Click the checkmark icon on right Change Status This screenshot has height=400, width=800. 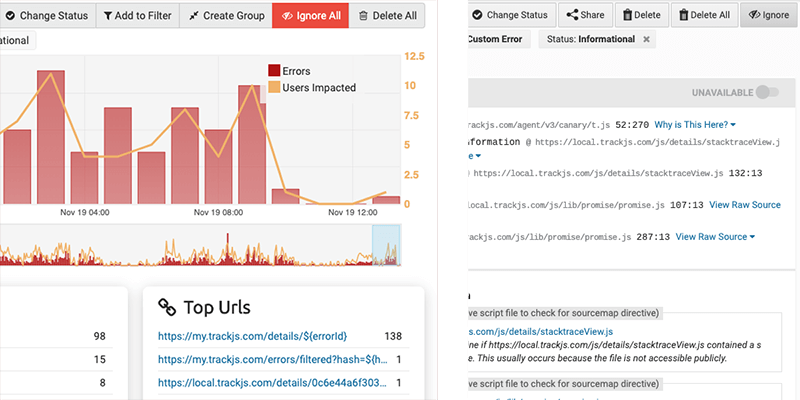point(477,15)
